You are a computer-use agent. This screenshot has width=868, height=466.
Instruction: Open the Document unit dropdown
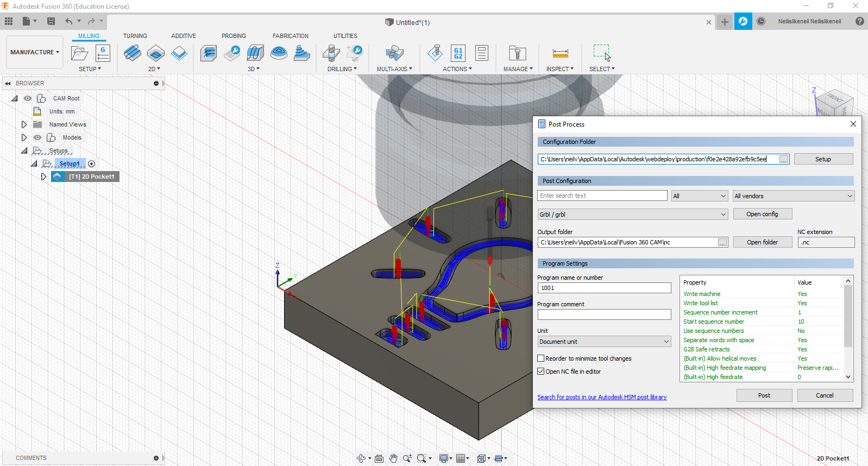point(605,342)
